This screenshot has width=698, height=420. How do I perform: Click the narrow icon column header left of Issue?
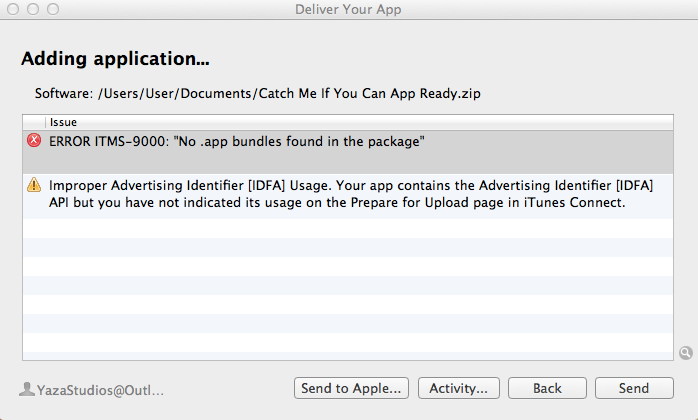point(34,122)
